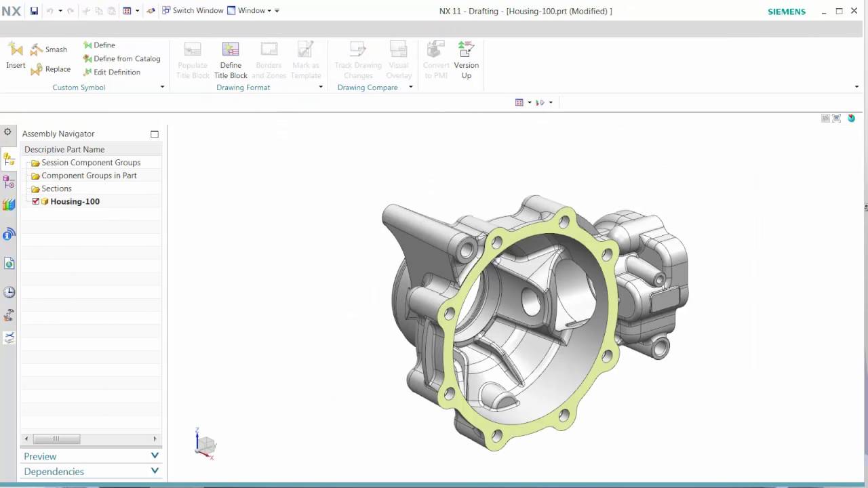Click the gear settings icon above sidebar

[x=7, y=132]
